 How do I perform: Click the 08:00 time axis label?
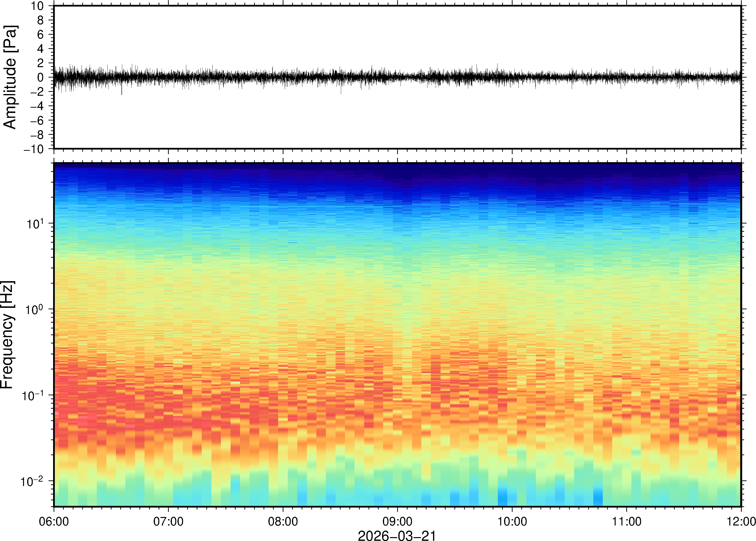tap(283, 521)
